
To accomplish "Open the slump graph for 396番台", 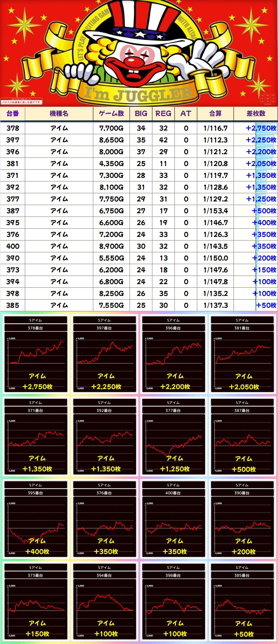I will (x=173, y=354).
